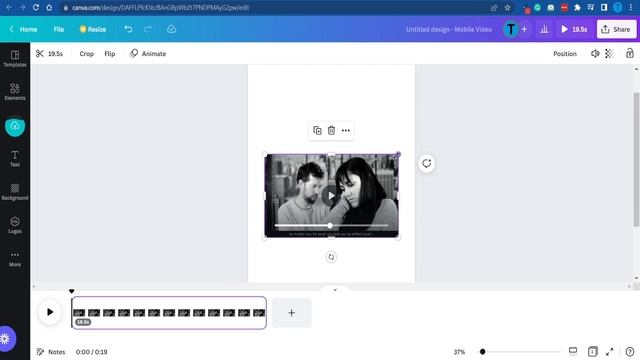Click the Share button
This screenshot has width=640, height=360.
(x=616, y=29)
